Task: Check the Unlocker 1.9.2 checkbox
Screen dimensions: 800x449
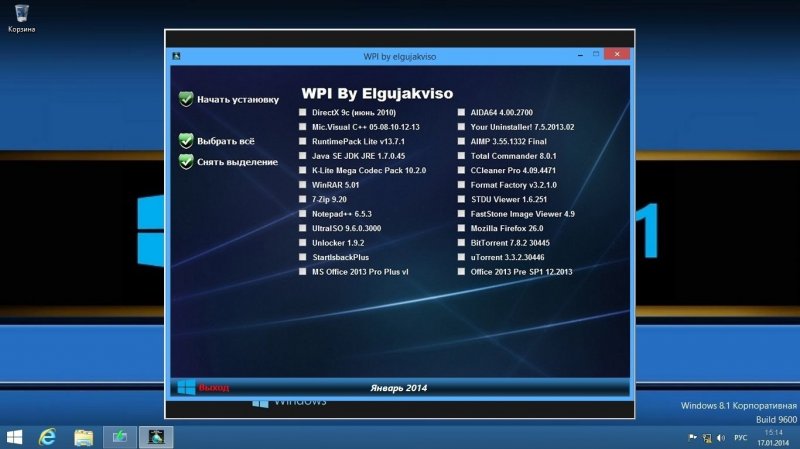Action: 303,243
